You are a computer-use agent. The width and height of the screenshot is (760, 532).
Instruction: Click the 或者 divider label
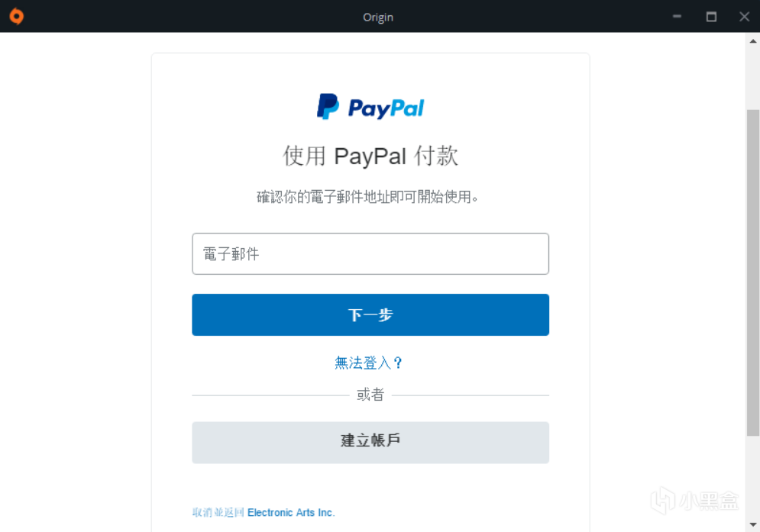pos(370,395)
